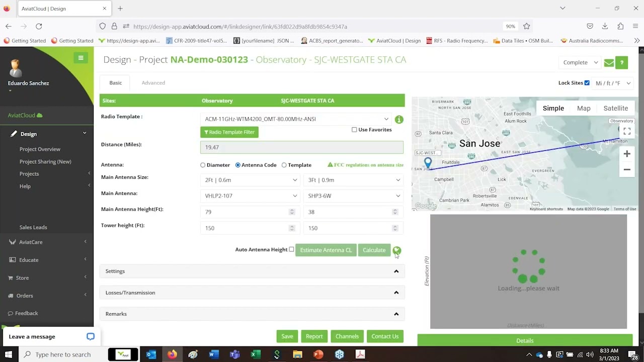This screenshot has width=644, height=362.
Task: Open Mi / ft / °F units dropdown
Action: pyautogui.click(x=613, y=83)
